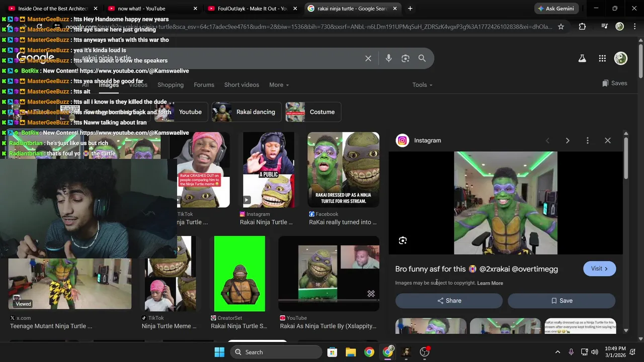Open the Facebook Rakai dressed as Ninja Turtle thumbnail
Image resolution: width=644 pixels, height=362 pixels.
click(x=343, y=169)
